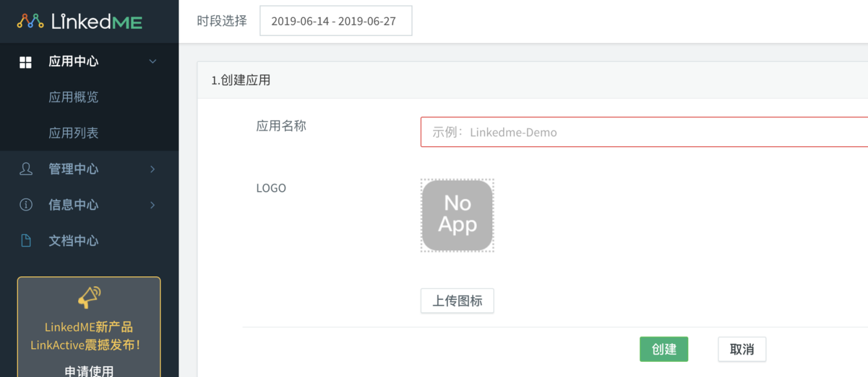Open 应用列表 in sidebar
Screen dimensions: 868x377
(x=73, y=133)
